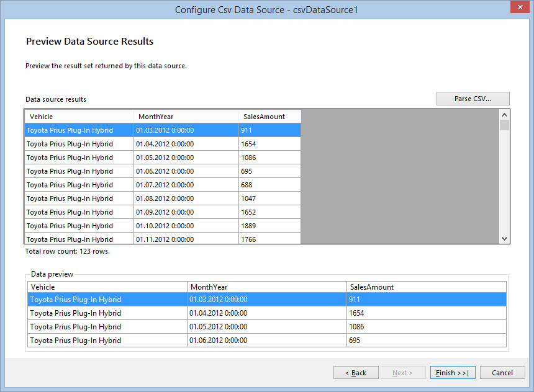The height and width of the screenshot is (392, 534).
Task: Select results SalesAmount cell 1654
Action: (x=269, y=144)
